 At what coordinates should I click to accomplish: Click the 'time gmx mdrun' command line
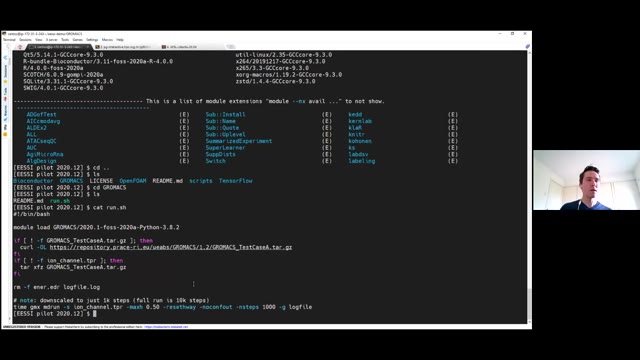[x=163, y=307]
